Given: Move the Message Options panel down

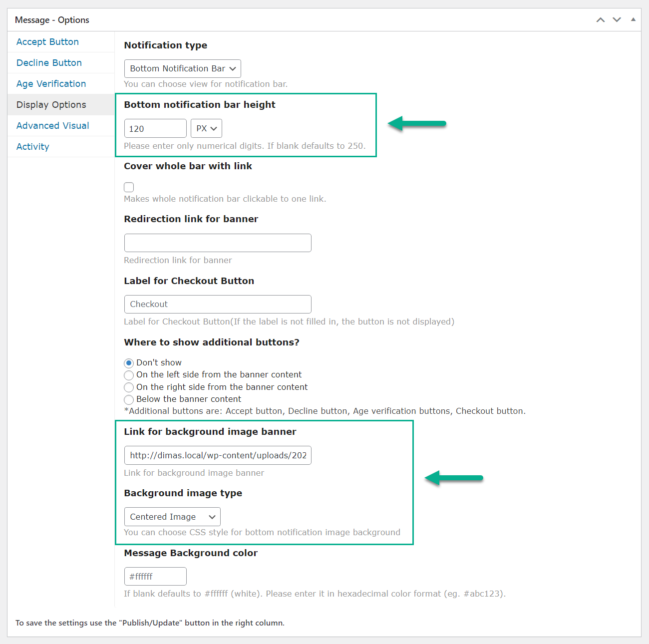Looking at the screenshot, I should pyautogui.click(x=617, y=20).
